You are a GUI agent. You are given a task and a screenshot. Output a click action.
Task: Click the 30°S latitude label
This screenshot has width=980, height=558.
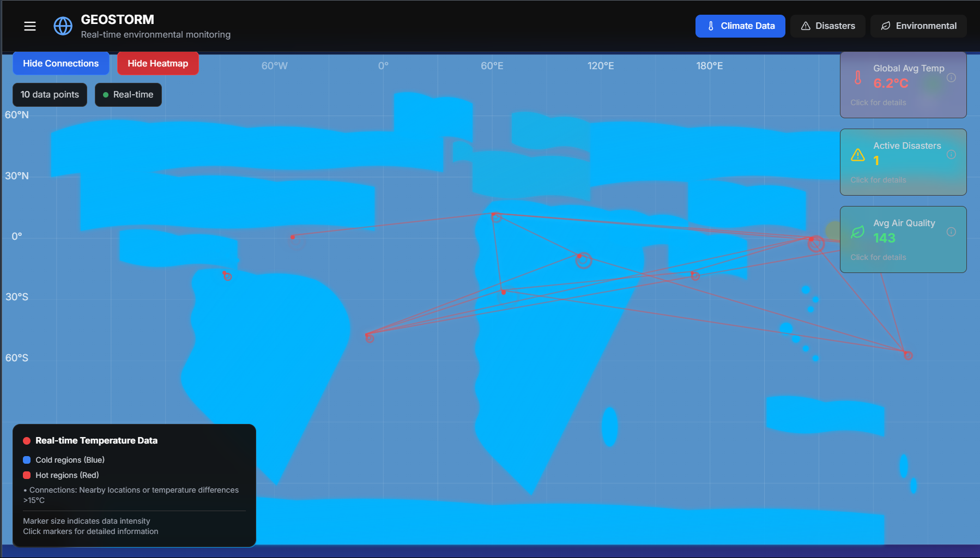click(x=16, y=297)
